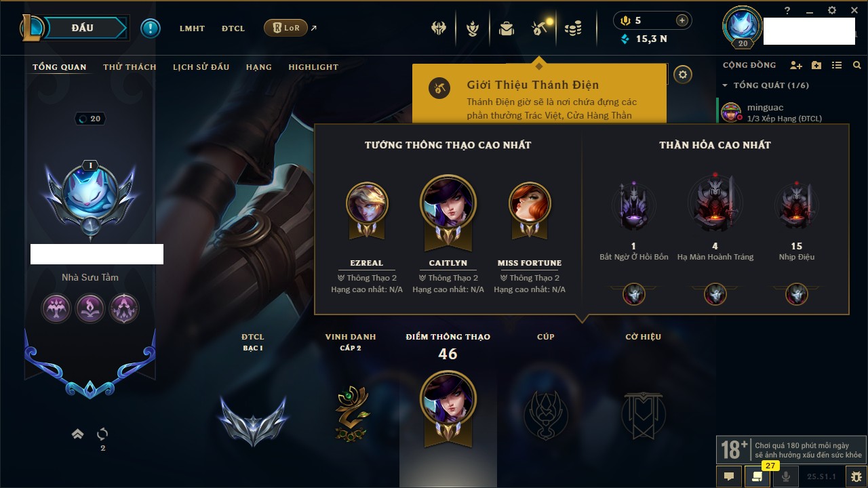Image resolution: width=868 pixels, height=488 pixels.
Task: Toggle the microphone mute button
Action: coord(786,476)
